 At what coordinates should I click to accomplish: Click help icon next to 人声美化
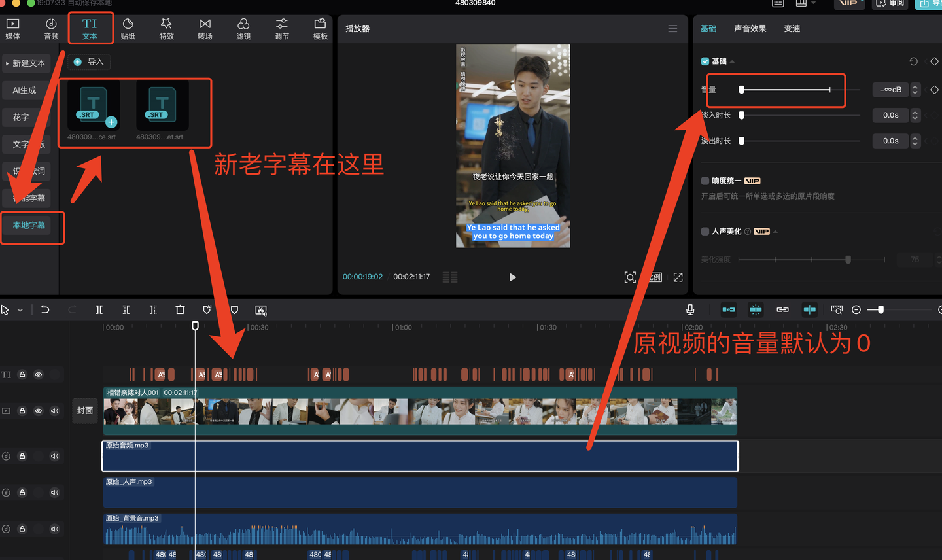pyautogui.click(x=748, y=231)
